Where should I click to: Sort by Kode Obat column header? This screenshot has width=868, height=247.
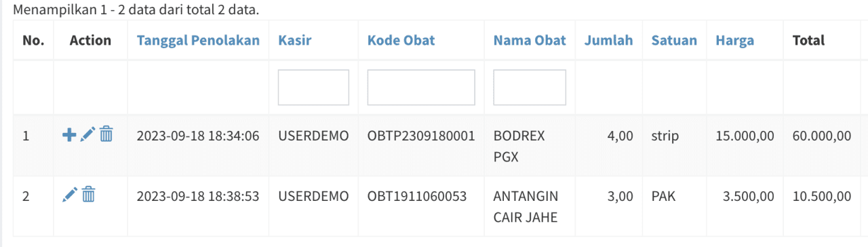(401, 40)
